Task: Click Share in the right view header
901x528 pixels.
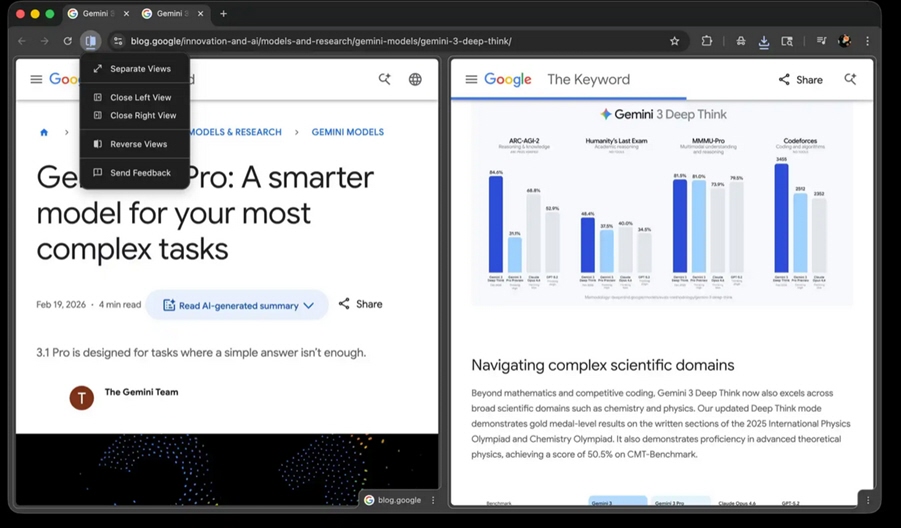Action: pyautogui.click(x=800, y=80)
